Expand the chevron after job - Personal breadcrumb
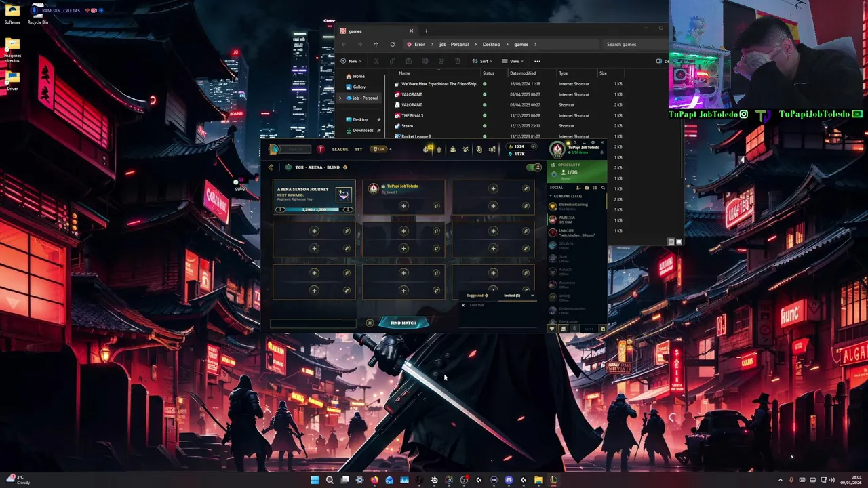Image resolution: width=868 pixels, height=488 pixels. tap(475, 44)
